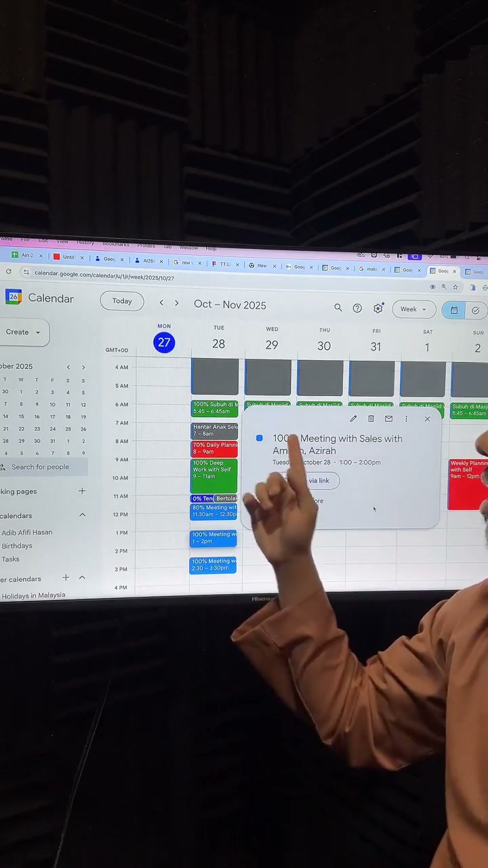Click the browser address bar URL
The height and width of the screenshot is (868, 488).
[x=104, y=275]
